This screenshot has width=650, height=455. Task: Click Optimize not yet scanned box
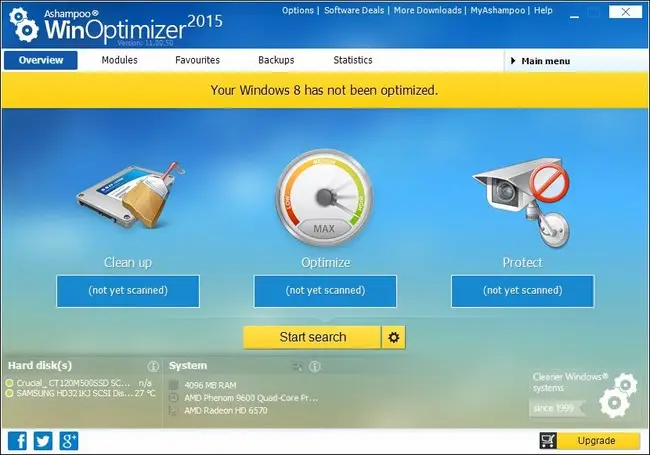325,291
